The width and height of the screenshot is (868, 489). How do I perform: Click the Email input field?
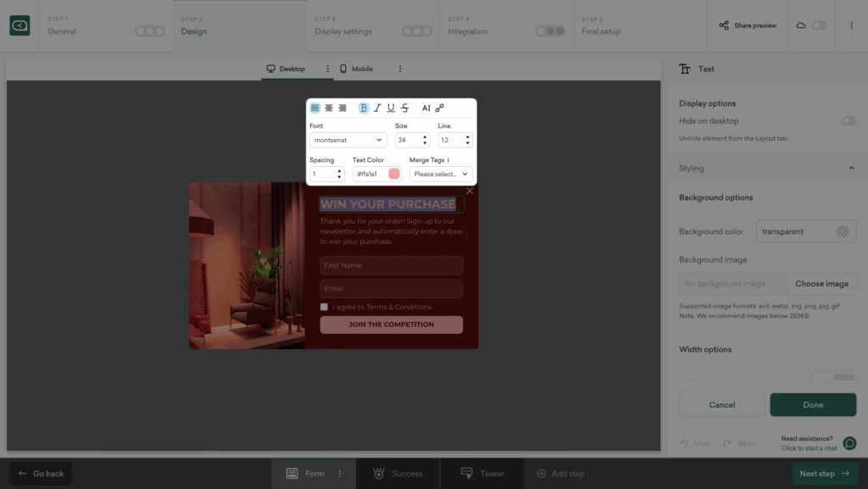click(392, 289)
